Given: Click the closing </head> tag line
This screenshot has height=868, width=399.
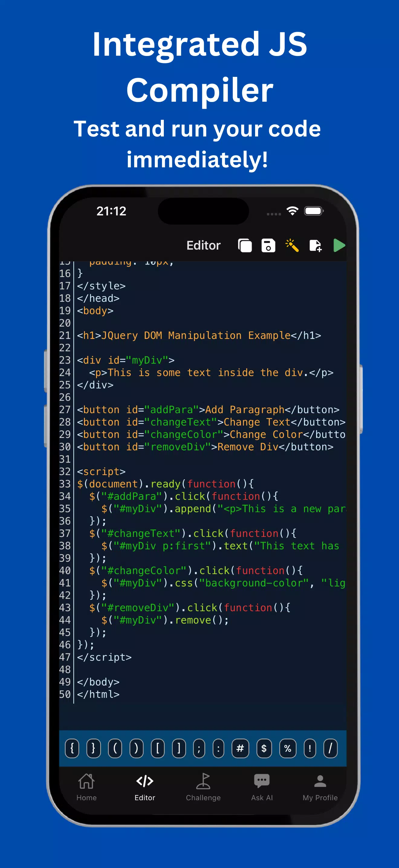Looking at the screenshot, I should 98,298.
